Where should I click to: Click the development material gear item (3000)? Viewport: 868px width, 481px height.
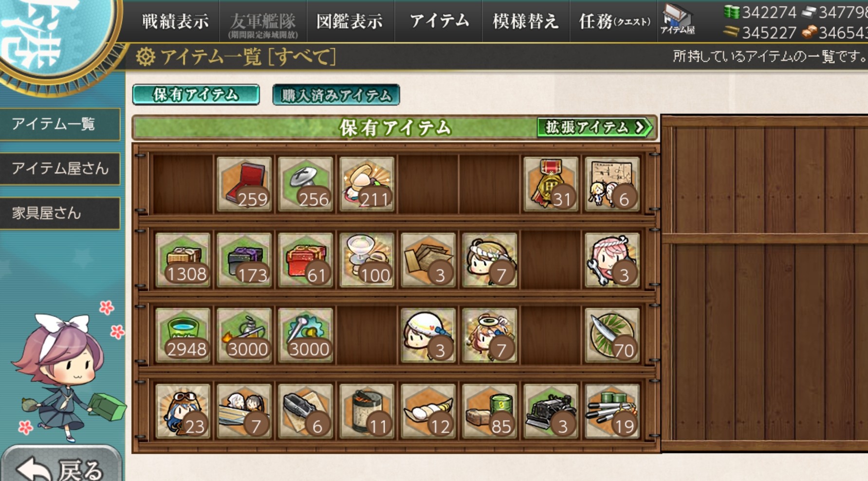click(x=305, y=335)
